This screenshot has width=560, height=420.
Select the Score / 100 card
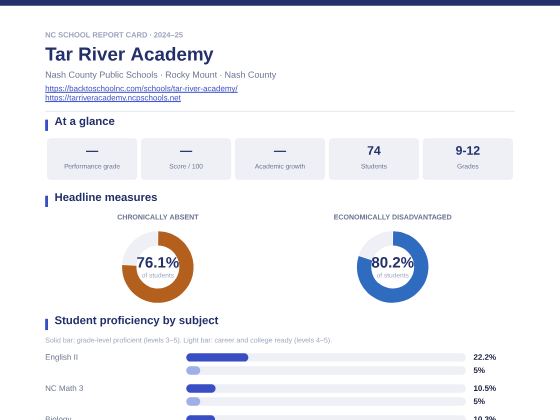pyautogui.click(x=186, y=159)
